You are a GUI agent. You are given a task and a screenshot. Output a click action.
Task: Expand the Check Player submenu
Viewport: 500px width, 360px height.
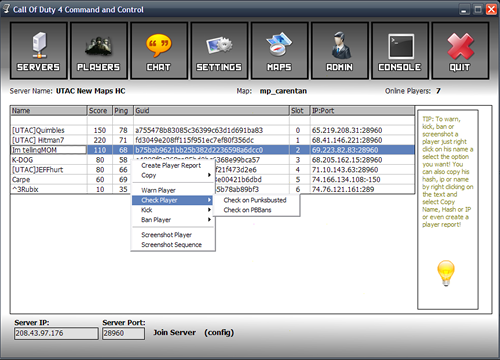(x=173, y=200)
